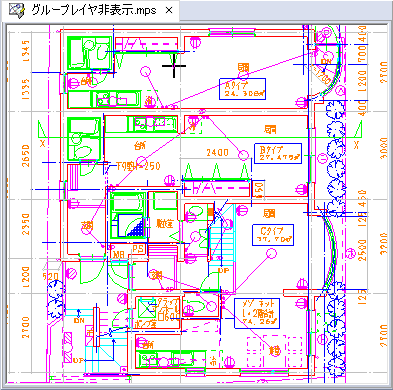Click the 2400 dimension text
The image size is (393, 390).
pyautogui.click(x=218, y=153)
